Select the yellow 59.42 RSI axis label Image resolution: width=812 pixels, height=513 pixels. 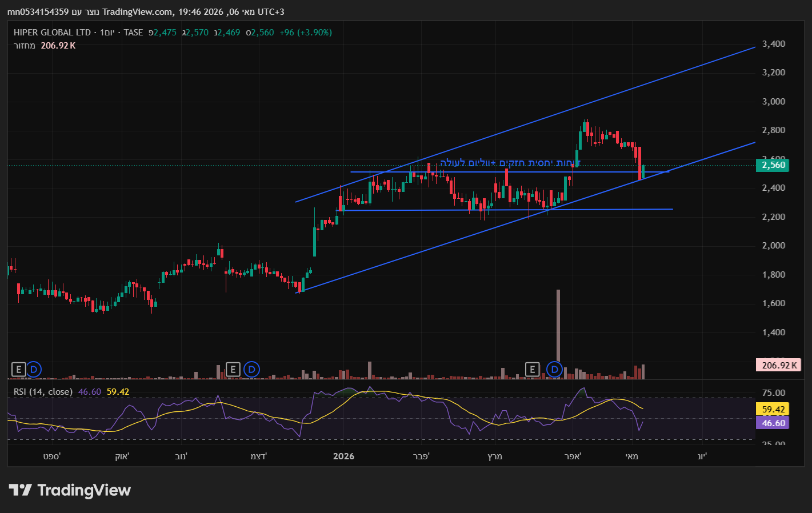[x=773, y=410]
